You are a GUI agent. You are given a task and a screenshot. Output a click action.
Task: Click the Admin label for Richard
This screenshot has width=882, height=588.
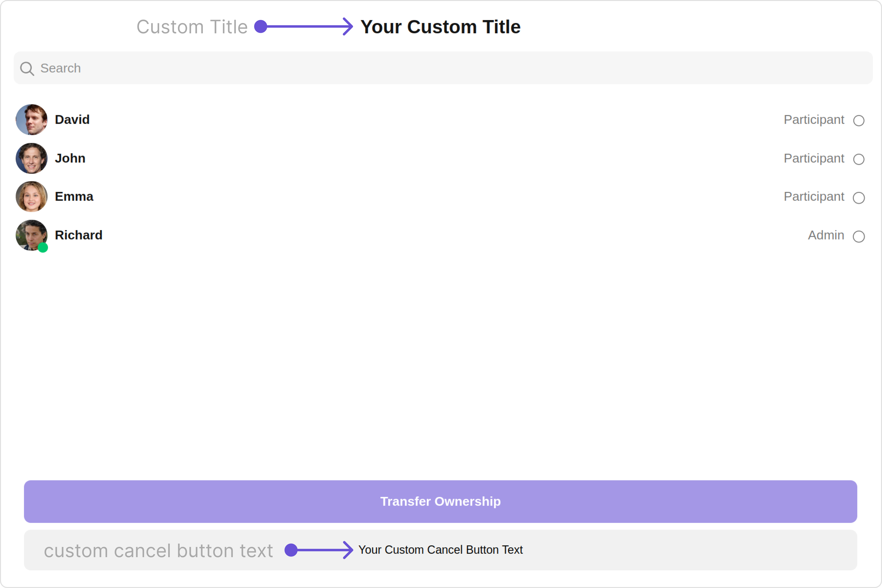click(x=826, y=235)
